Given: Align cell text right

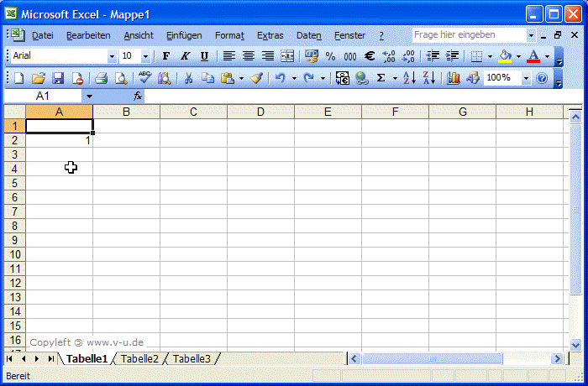Looking at the screenshot, I should [x=268, y=56].
